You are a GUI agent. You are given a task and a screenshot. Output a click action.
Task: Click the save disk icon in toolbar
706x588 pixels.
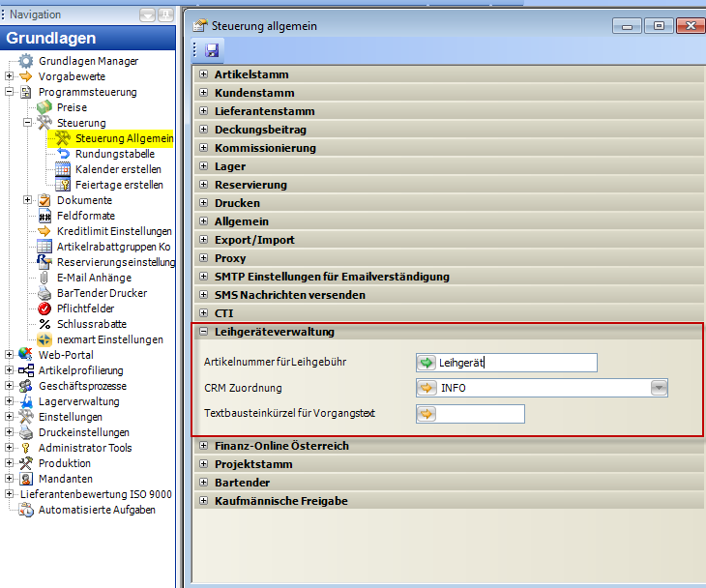(x=212, y=50)
